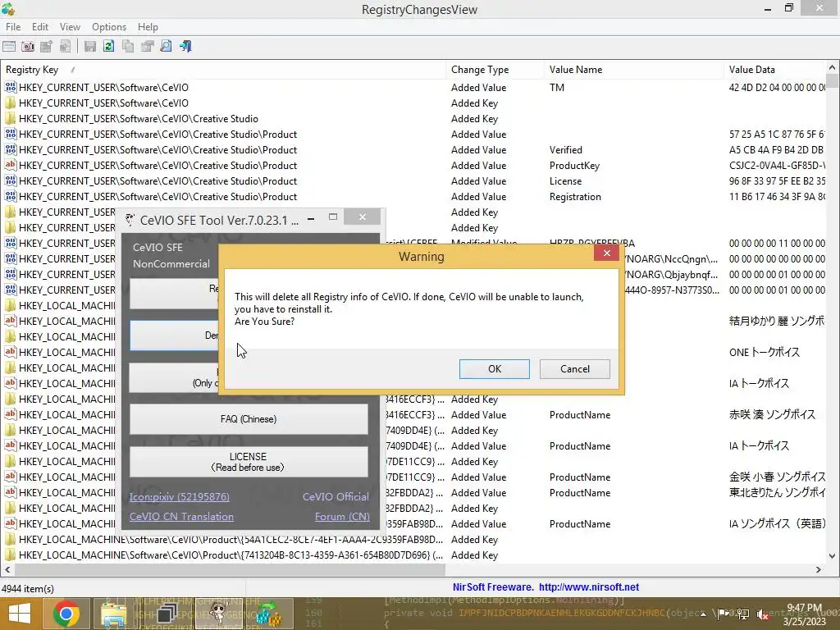Click Cancel in the Warning dialog
This screenshot has height=630, width=840.
click(575, 368)
